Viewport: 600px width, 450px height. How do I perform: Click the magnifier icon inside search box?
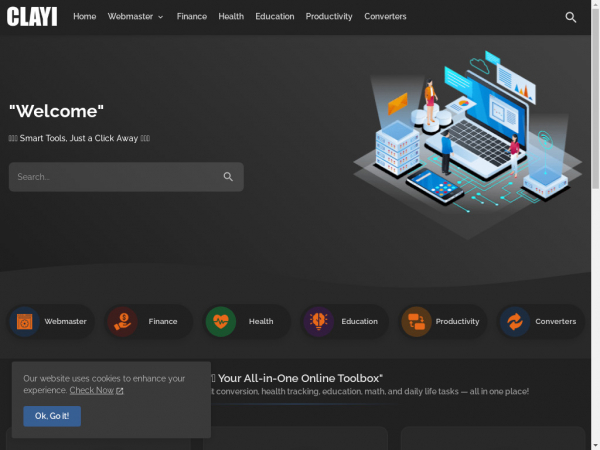click(228, 177)
